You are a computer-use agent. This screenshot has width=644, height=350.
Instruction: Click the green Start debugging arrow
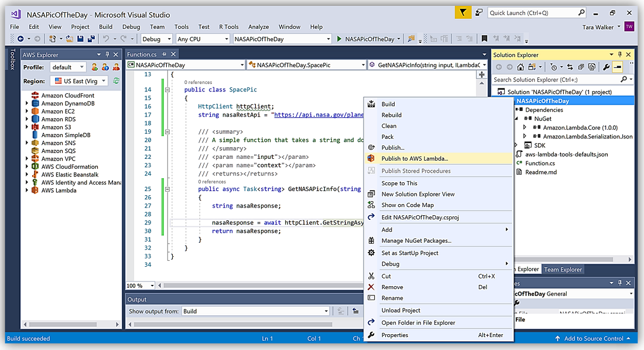pyautogui.click(x=338, y=39)
